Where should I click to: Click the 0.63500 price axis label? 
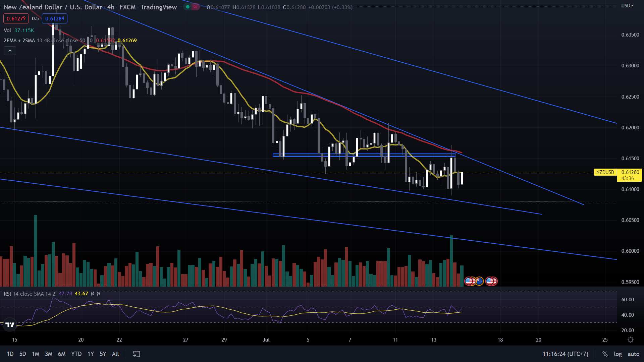(x=630, y=35)
